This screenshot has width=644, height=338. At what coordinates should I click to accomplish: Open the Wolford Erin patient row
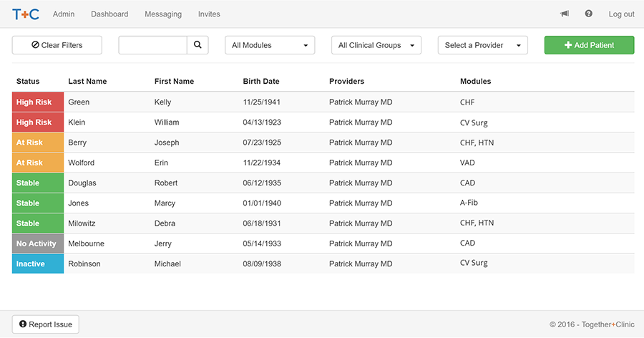[323, 163]
